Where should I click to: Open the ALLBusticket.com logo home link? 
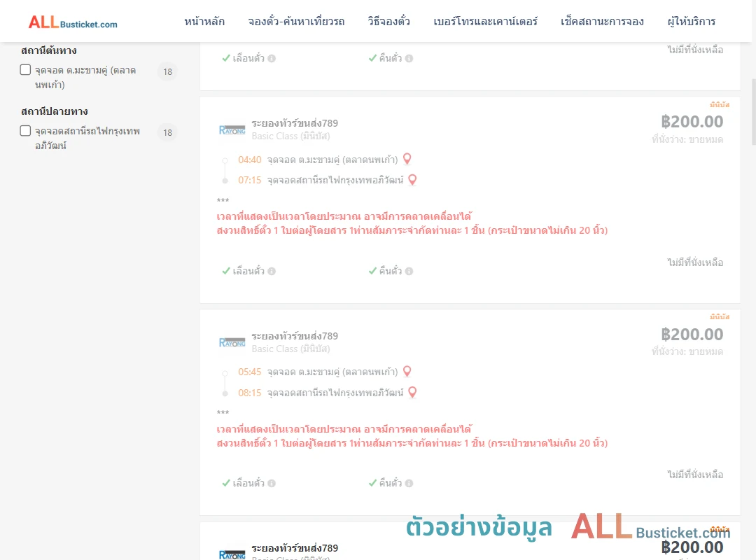point(73,22)
